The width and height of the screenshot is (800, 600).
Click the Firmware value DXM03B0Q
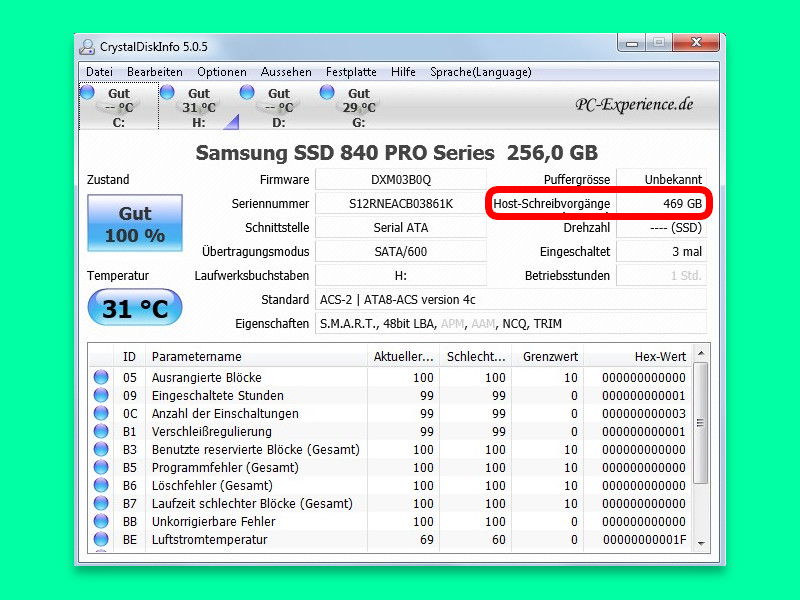pos(401,180)
